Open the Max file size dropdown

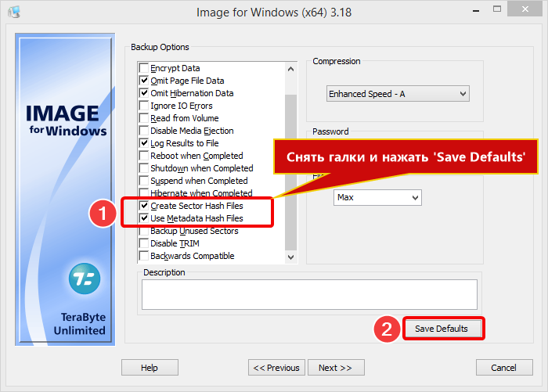click(377, 197)
